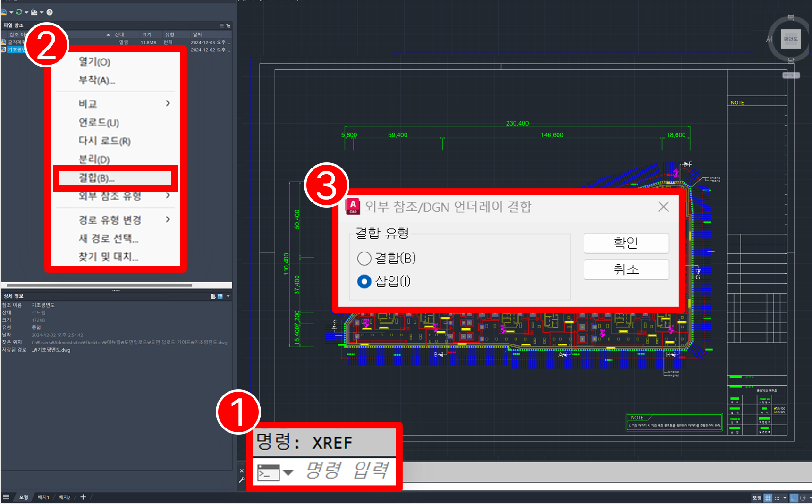Open the dropdown next to the Attach icon
This screenshot has height=504, width=812.
click(x=11, y=12)
